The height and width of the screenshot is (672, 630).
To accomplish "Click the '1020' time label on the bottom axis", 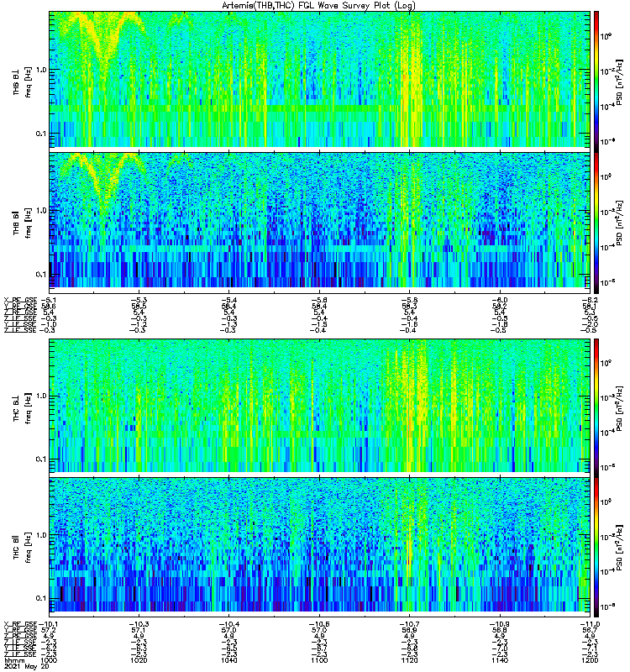I will 139,660.
